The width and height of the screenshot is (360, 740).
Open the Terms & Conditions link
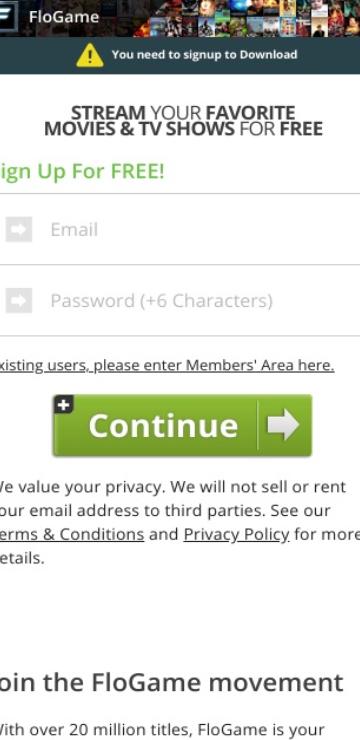click(72, 534)
